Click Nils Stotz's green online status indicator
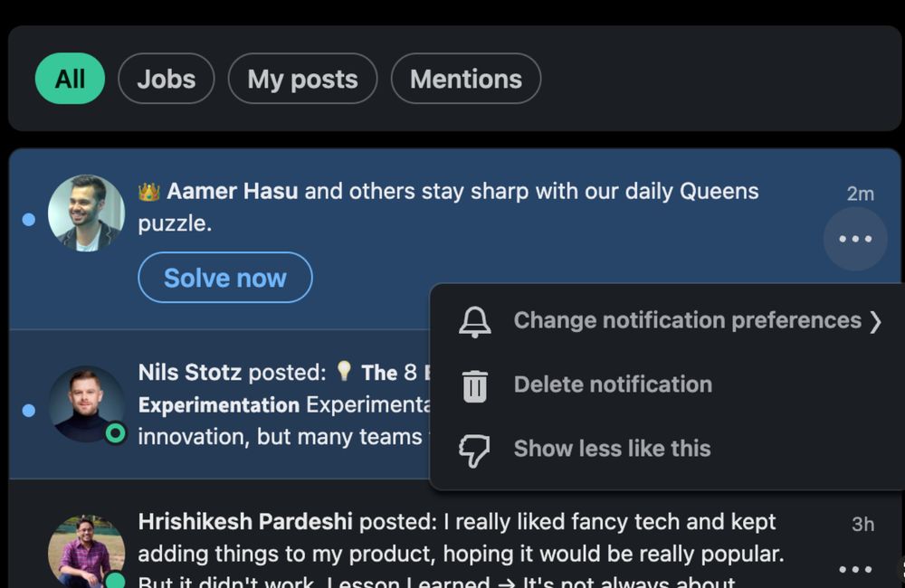This screenshot has width=905, height=588. point(115,433)
